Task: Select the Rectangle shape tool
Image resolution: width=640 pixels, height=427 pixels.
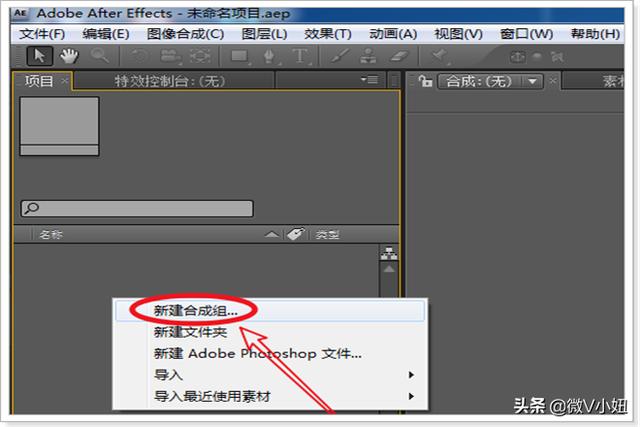Action: [240, 56]
